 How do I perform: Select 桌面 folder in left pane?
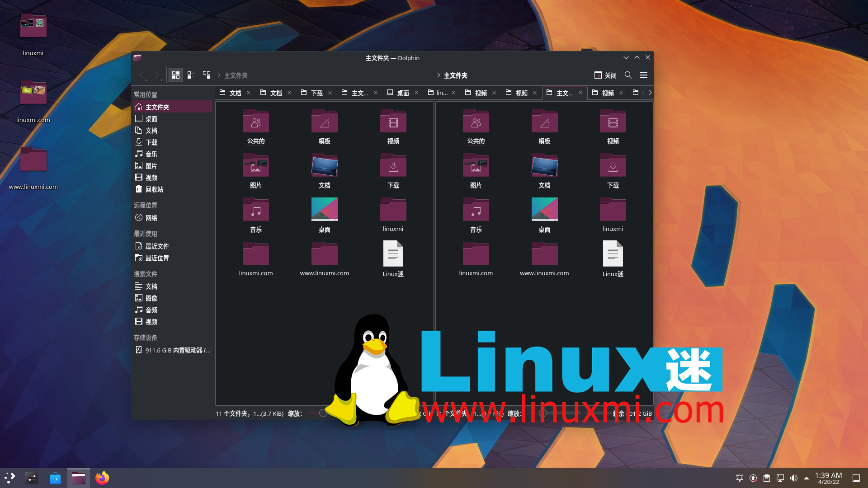click(x=325, y=215)
